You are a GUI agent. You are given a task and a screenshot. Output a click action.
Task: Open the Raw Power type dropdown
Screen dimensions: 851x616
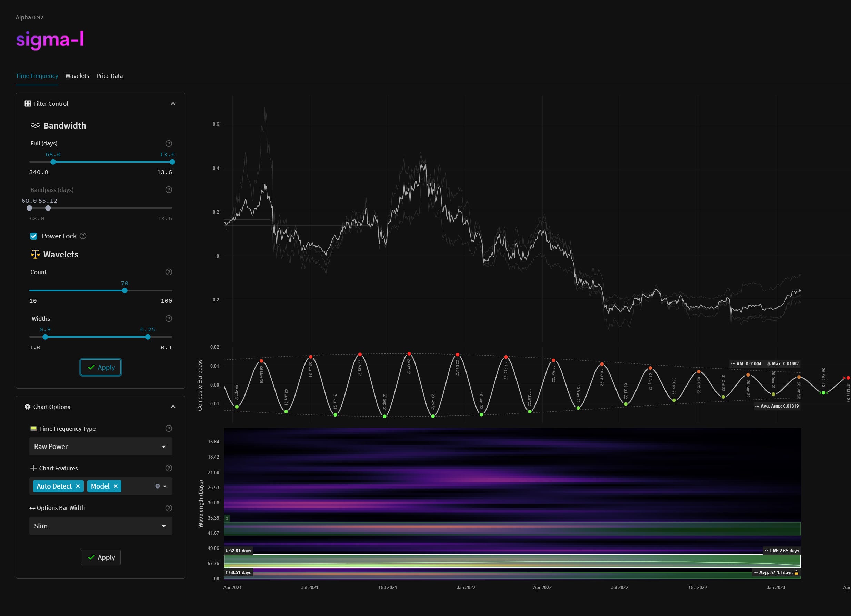click(x=101, y=446)
